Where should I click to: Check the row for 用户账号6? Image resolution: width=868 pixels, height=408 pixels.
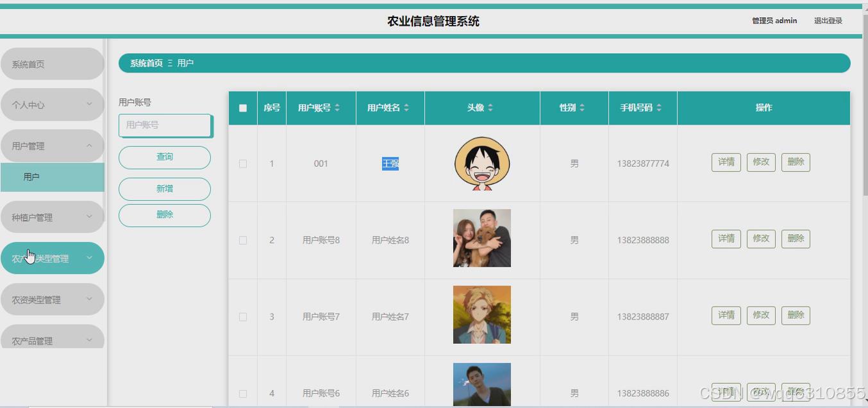click(x=243, y=393)
